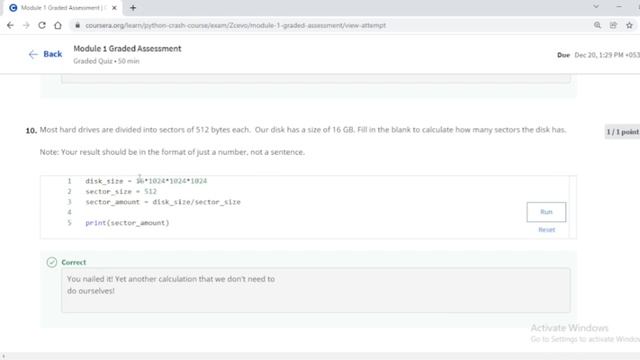Click code line disk_size = 16*1024*1024*1024
Image resolution: width=640 pixels, height=360 pixels.
tap(146, 181)
